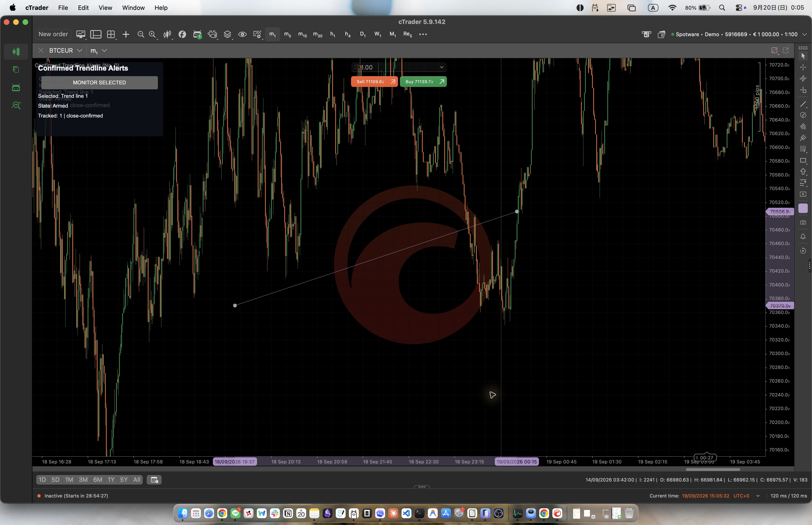
Task: Open the UTC+0 time zone dropdown
Action: pyautogui.click(x=758, y=496)
